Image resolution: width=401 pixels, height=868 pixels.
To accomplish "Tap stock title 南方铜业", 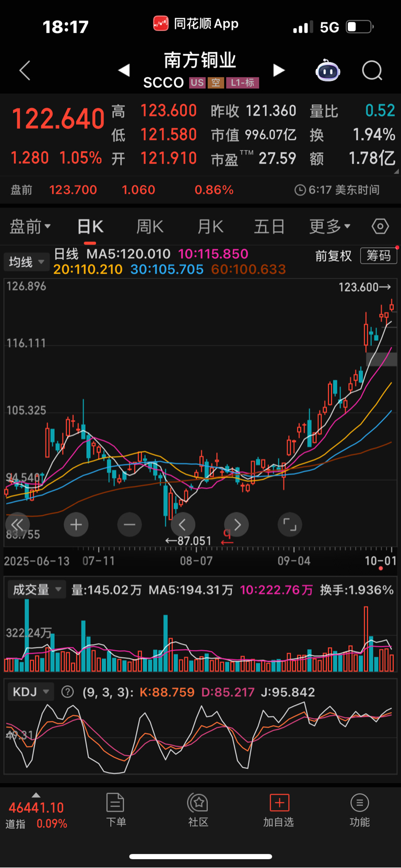I will coord(200,61).
